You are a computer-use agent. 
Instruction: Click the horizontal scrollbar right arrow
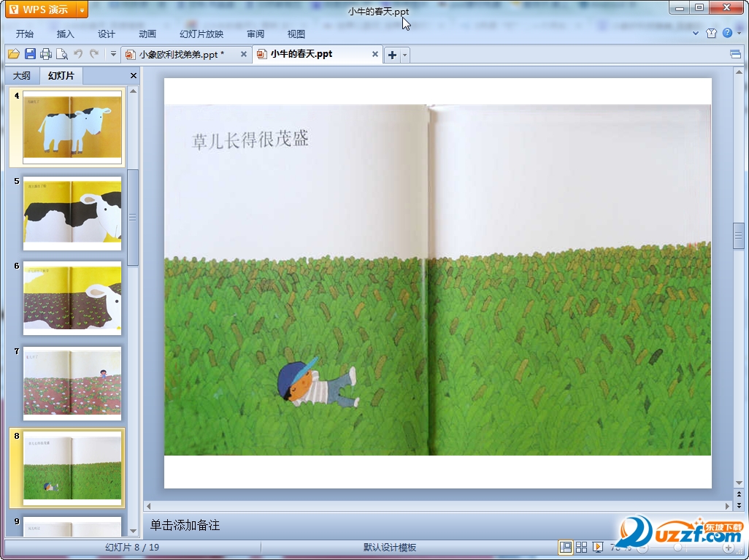(728, 506)
